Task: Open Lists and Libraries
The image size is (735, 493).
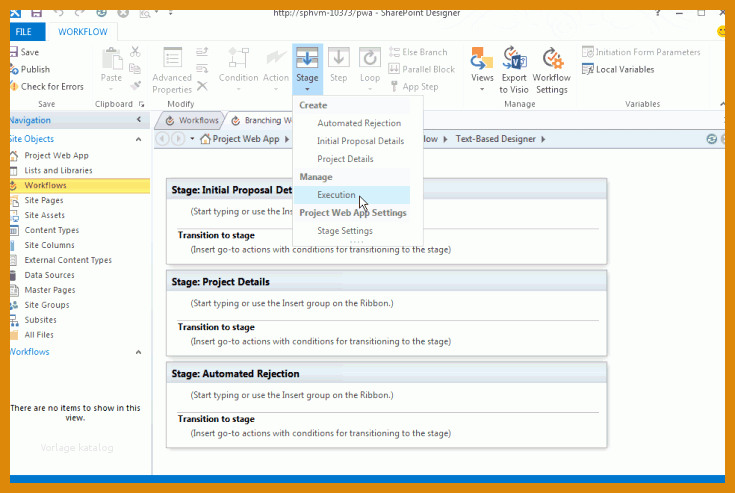Action: coord(58,171)
